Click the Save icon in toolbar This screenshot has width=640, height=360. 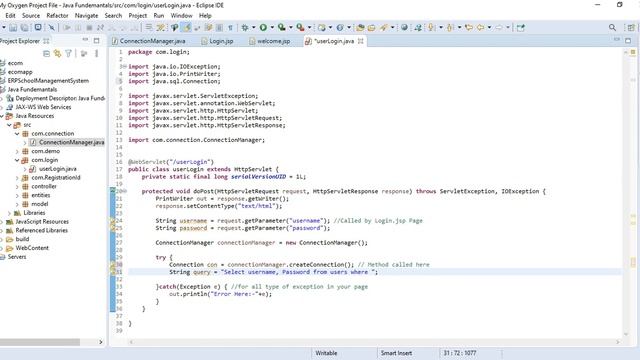pos(13,28)
